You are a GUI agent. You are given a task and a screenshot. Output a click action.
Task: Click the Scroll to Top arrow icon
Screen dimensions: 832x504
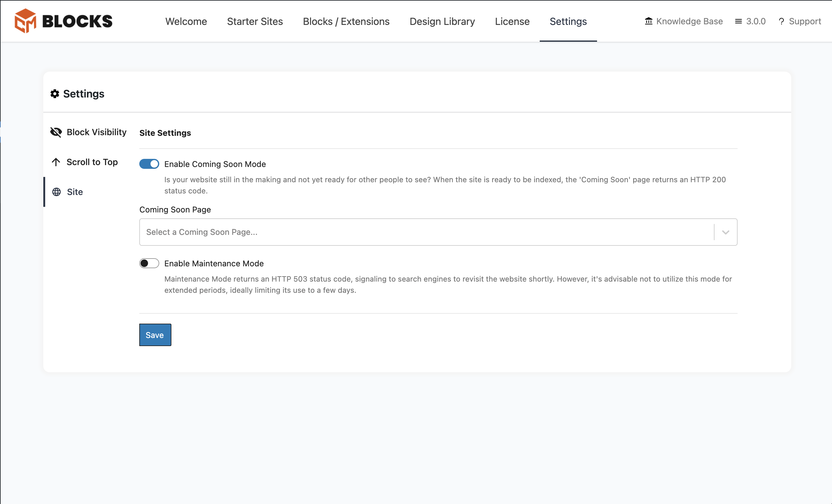pos(56,162)
